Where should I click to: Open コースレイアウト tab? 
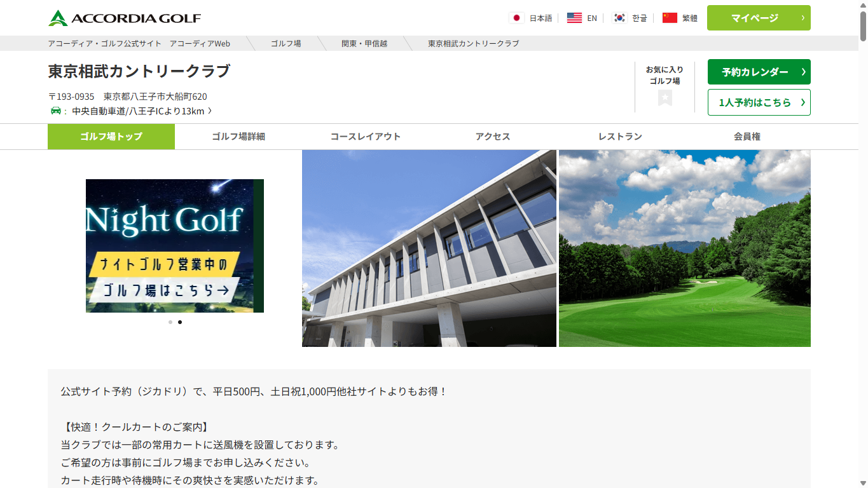[x=366, y=137]
